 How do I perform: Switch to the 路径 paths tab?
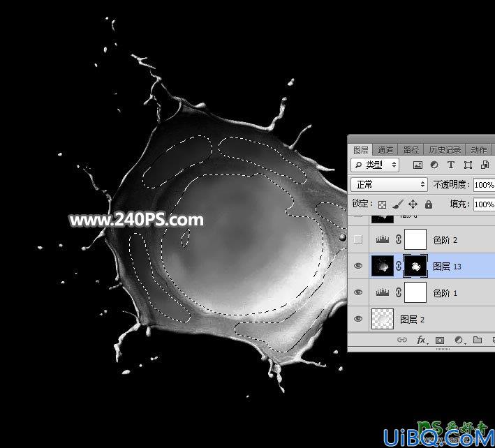(411, 150)
